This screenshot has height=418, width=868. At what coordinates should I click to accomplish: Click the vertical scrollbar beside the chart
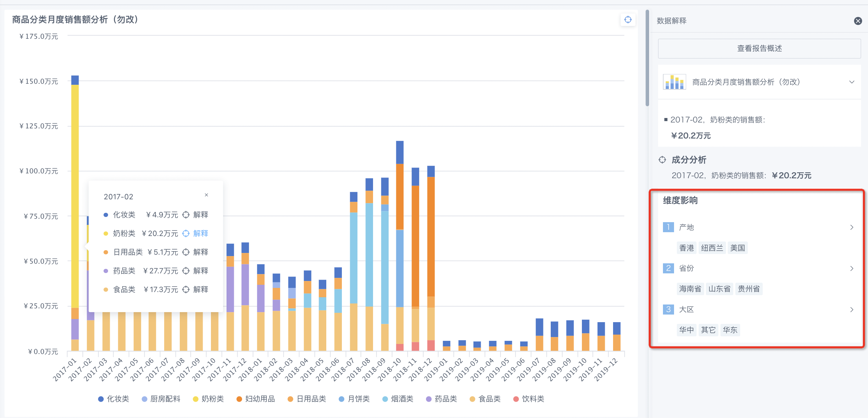tap(647, 58)
